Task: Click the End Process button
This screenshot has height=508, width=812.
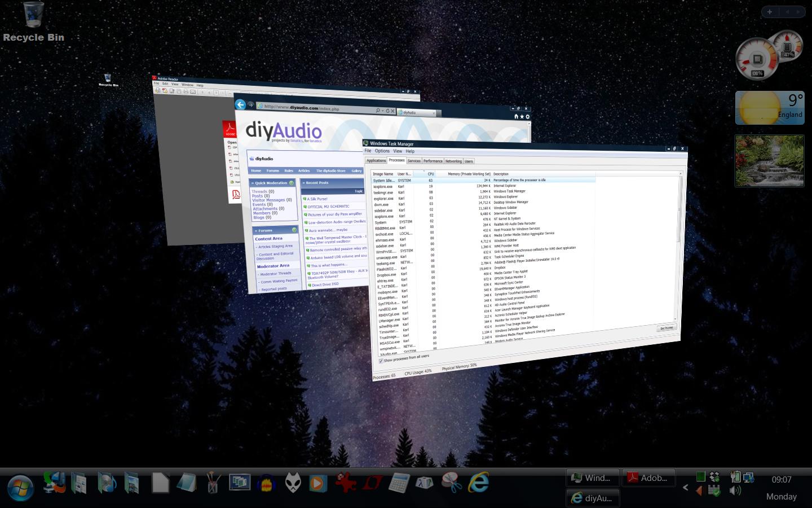Action: point(667,327)
